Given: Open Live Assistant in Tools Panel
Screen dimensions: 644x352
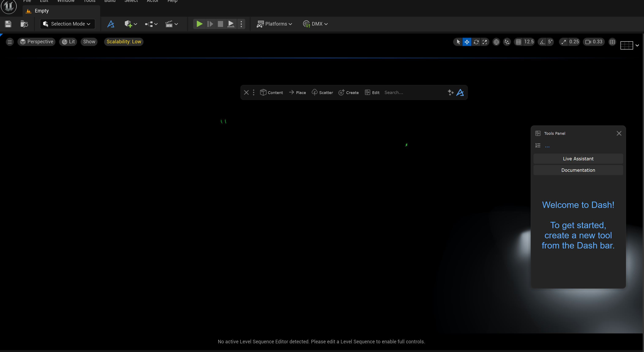Looking at the screenshot, I should 578,158.
